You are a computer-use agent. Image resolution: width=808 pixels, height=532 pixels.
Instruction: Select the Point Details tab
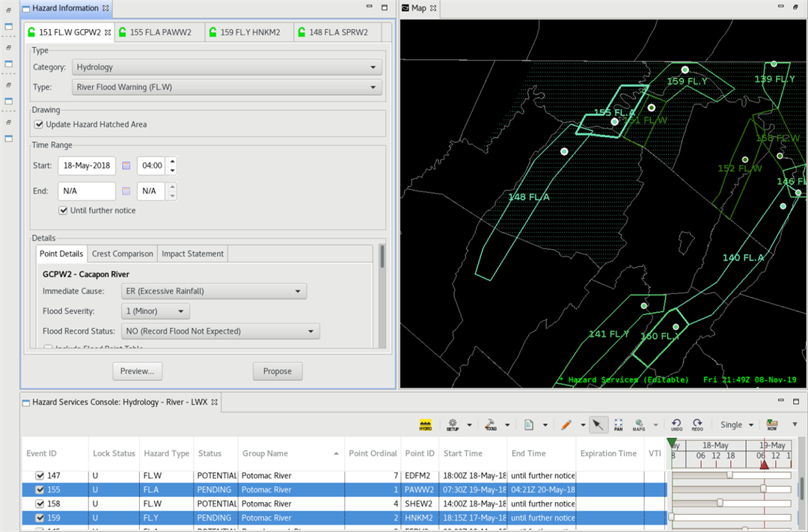61,254
